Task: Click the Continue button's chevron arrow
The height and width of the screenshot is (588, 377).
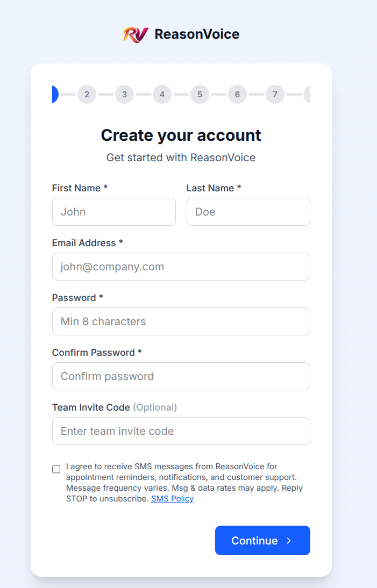Action: coord(288,540)
